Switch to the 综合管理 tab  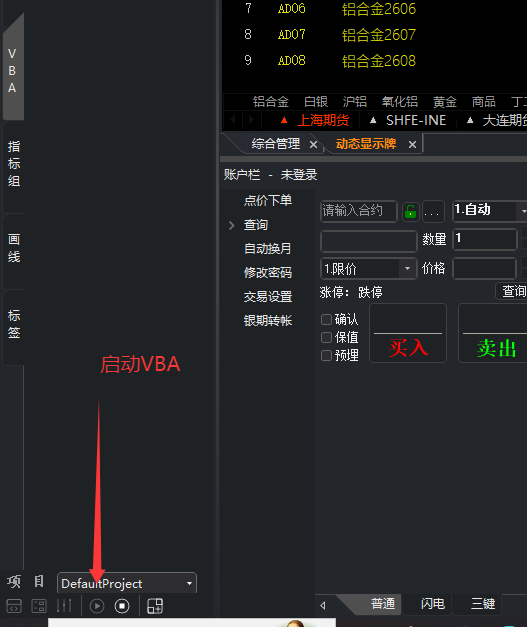(276, 144)
